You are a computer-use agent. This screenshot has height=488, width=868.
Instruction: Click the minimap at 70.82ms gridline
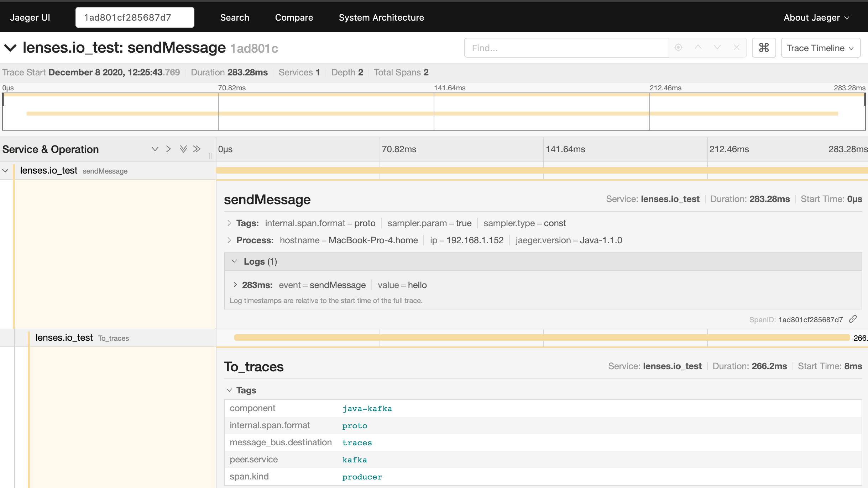coord(218,112)
